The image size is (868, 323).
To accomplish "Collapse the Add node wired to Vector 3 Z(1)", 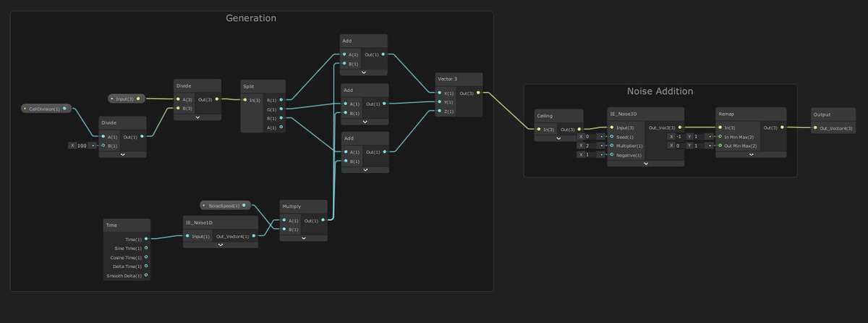I will 364,169.
